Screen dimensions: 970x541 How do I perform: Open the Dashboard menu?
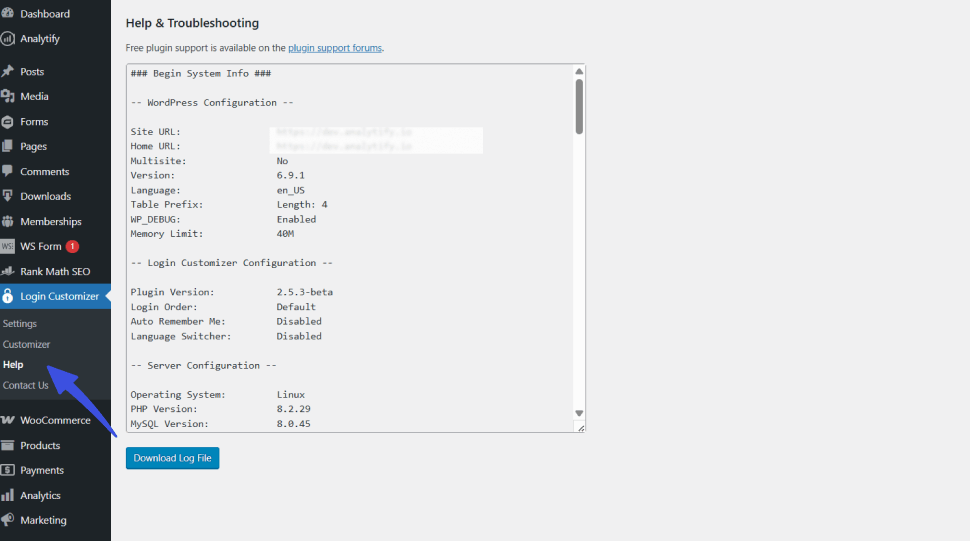coord(45,14)
